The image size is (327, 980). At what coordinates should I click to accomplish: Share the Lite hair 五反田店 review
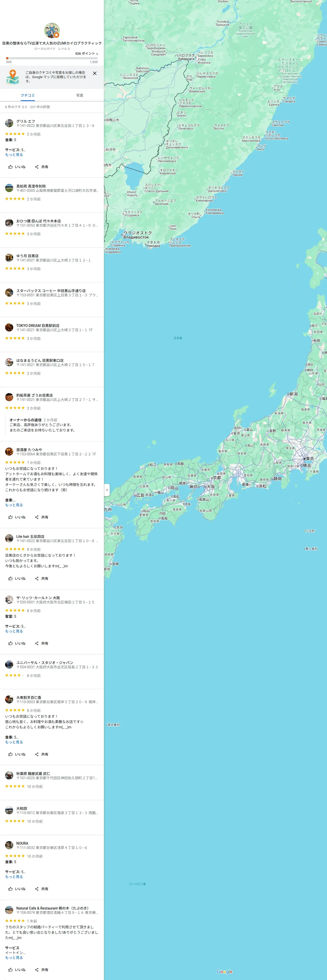pyautogui.click(x=42, y=578)
